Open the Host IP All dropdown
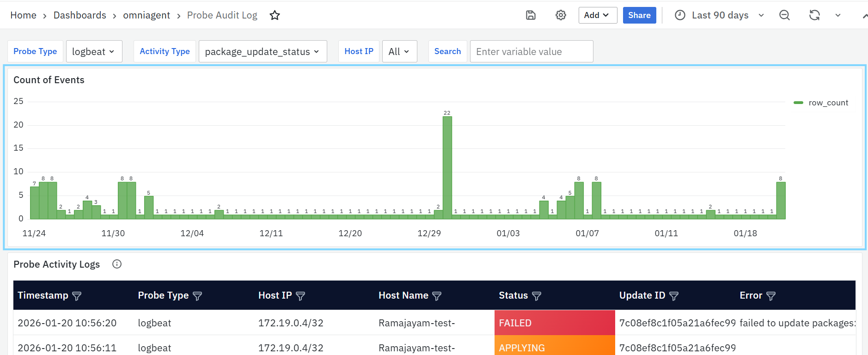This screenshot has width=868, height=355. coord(399,51)
